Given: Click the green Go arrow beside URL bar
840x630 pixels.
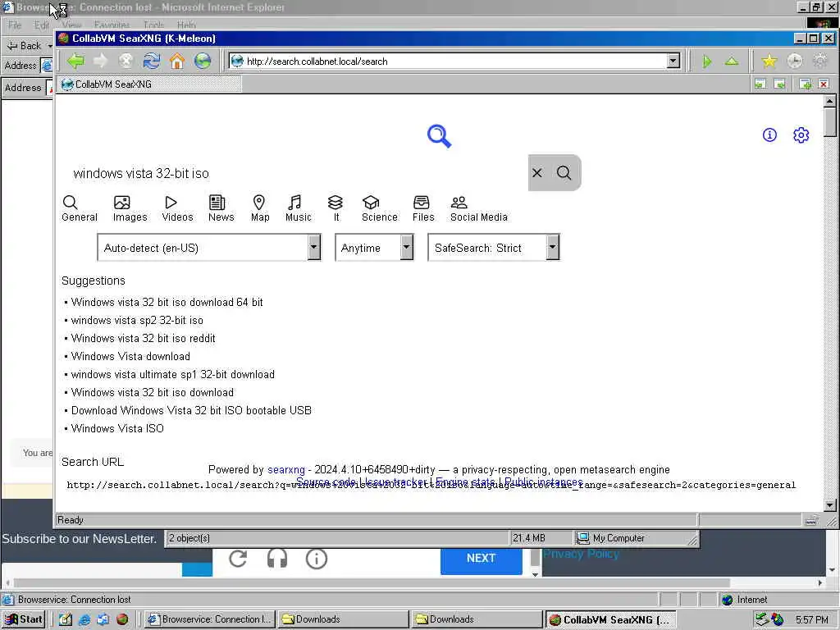Looking at the screenshot, I should pyautogui.click(x=706, y=62).
